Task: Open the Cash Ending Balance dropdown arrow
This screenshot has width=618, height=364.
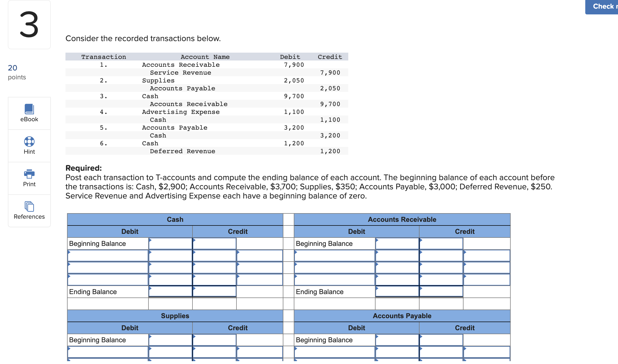Action: pyautogui.click(x=150, y=290)
